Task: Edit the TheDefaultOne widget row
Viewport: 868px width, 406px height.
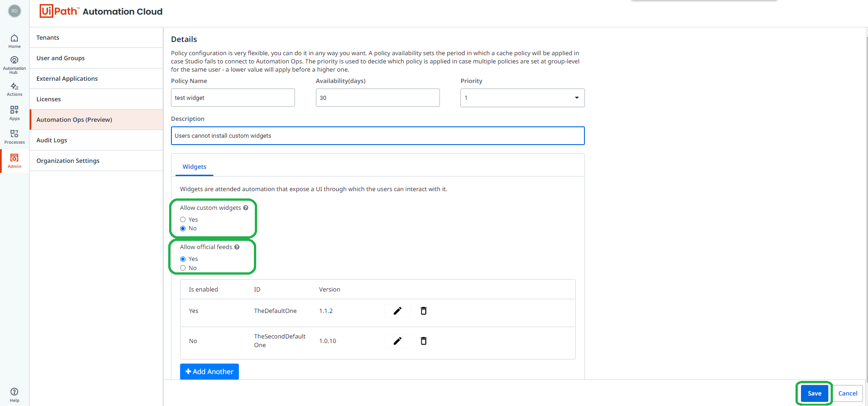Action: pyautogui.click(x=398, y=311)
